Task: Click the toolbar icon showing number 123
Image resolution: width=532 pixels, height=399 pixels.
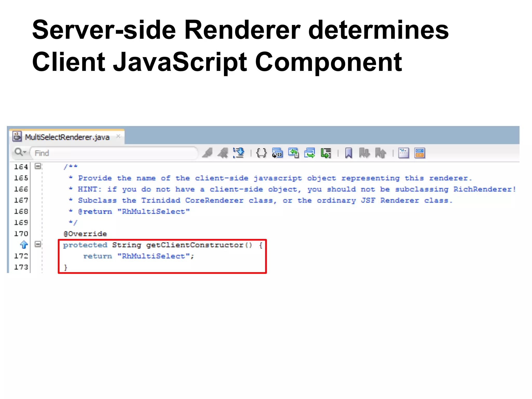Action: click(x=277, y=153)
